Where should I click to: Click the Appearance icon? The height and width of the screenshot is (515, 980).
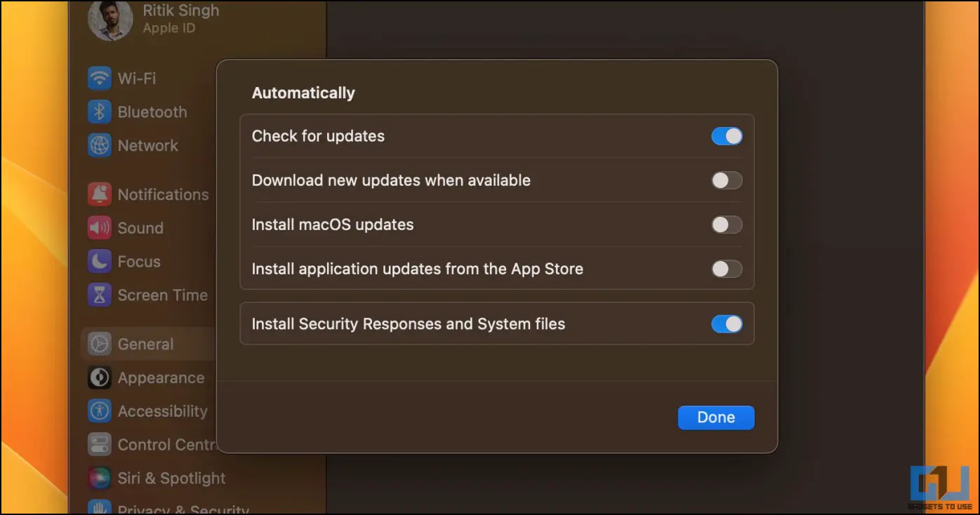click(x=100, y=377)
